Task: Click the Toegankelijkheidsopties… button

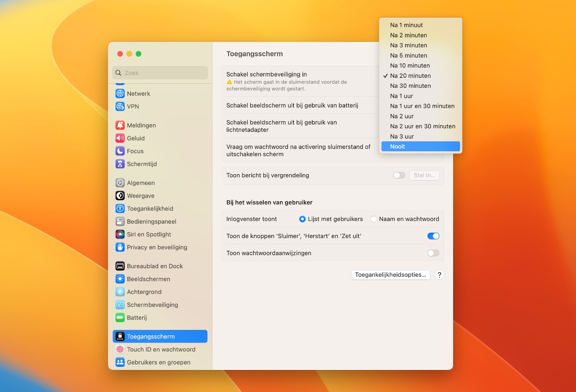Action: pyautogui.click(x=390, y=275)
